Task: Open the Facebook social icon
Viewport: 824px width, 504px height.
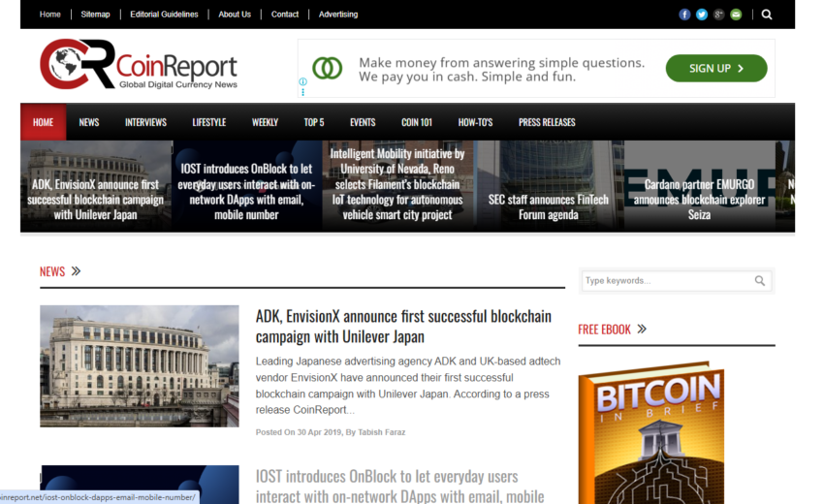Action: pyautogui.click(x=684, y=15)
